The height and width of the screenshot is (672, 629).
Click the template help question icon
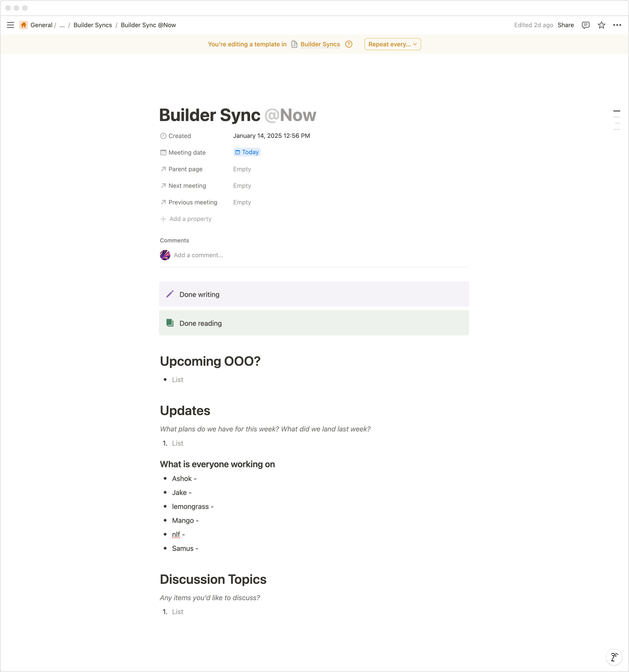(x=349, y=44)
